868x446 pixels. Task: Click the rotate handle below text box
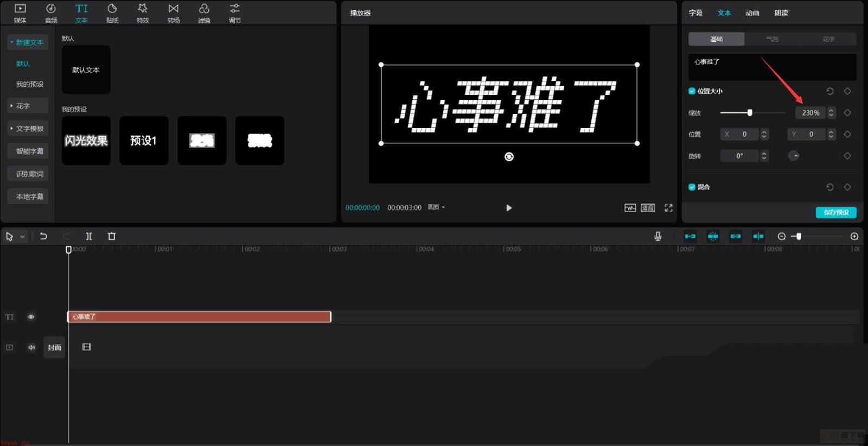509,157
